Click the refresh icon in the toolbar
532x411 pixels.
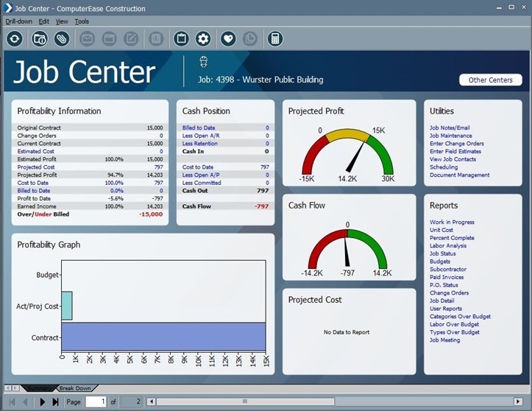coord(15,38)
